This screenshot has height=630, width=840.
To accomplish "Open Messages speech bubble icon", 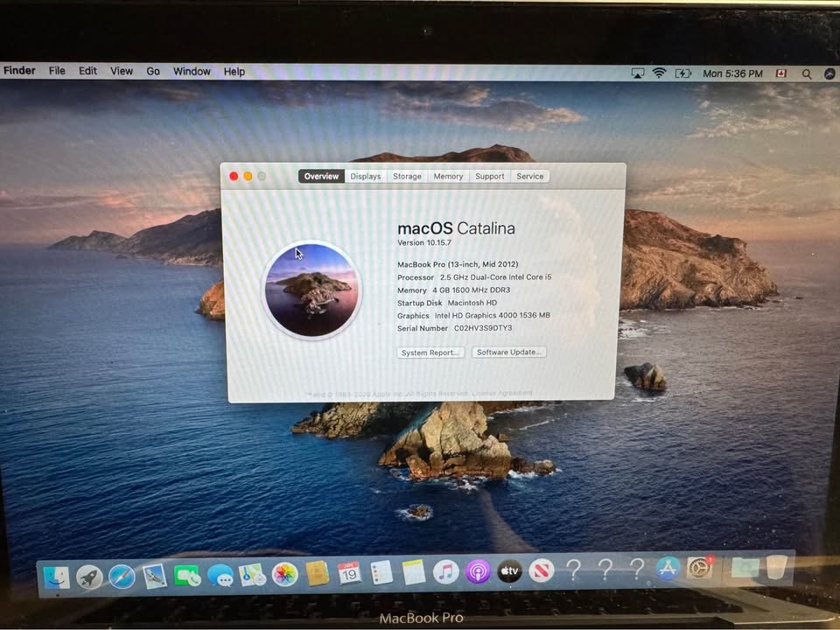I will point(220,576).
